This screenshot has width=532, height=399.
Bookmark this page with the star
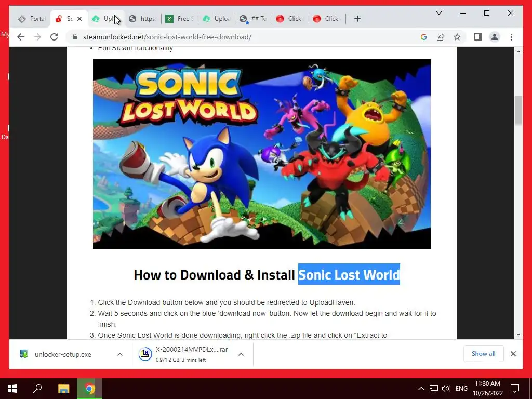pyautogui.click(x=457, y=37)
